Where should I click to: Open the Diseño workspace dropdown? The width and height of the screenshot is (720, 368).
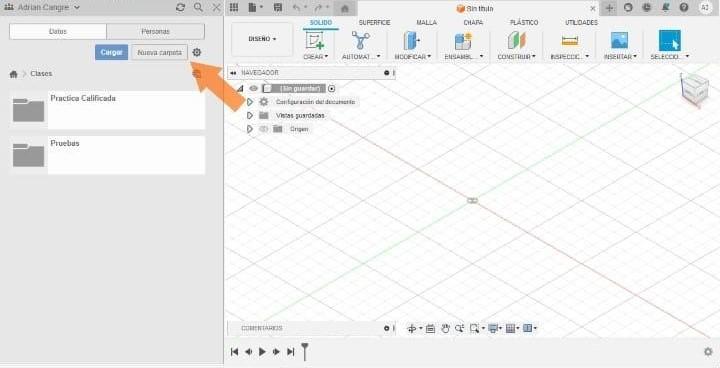click(262, 39)
